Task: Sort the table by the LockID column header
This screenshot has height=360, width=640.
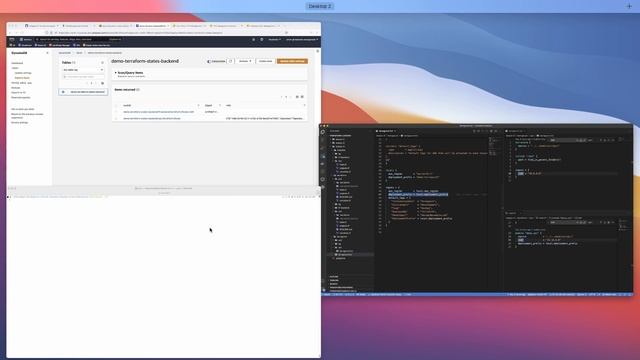Action: (x=127, y=106)
